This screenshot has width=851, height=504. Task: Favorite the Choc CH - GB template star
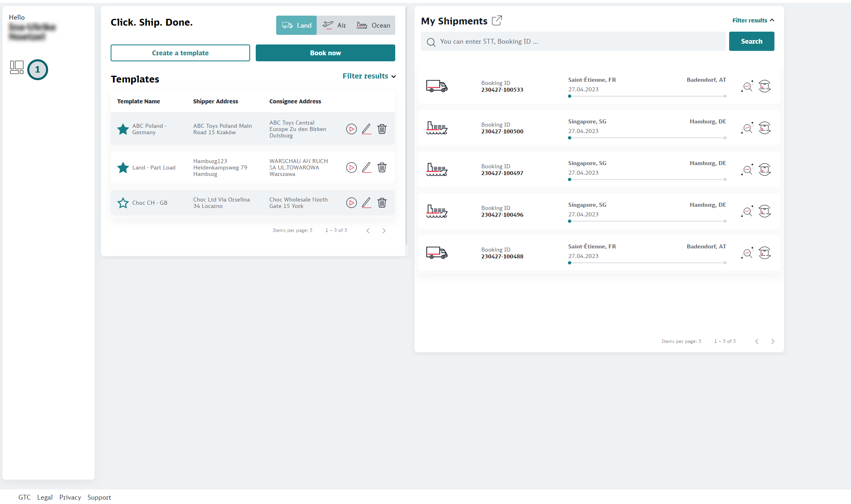pyautogui.click(x=123, y=203)
